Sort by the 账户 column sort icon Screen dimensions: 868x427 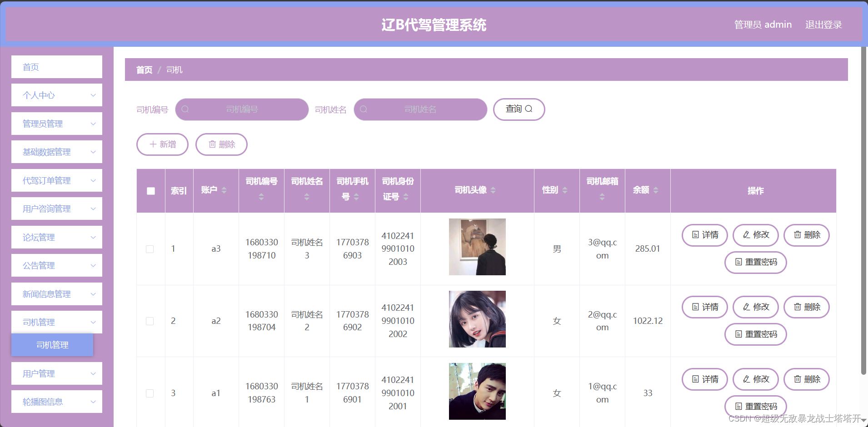pos(224,190)
